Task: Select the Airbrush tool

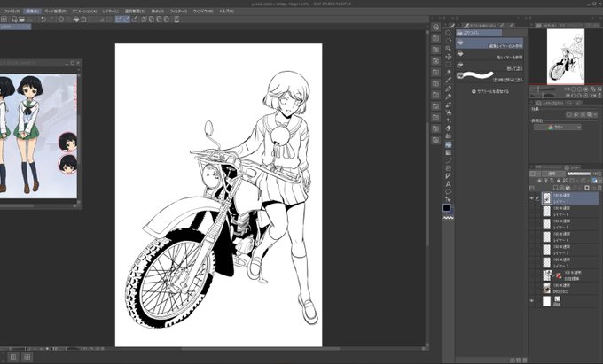Action: tap(448, 112)
